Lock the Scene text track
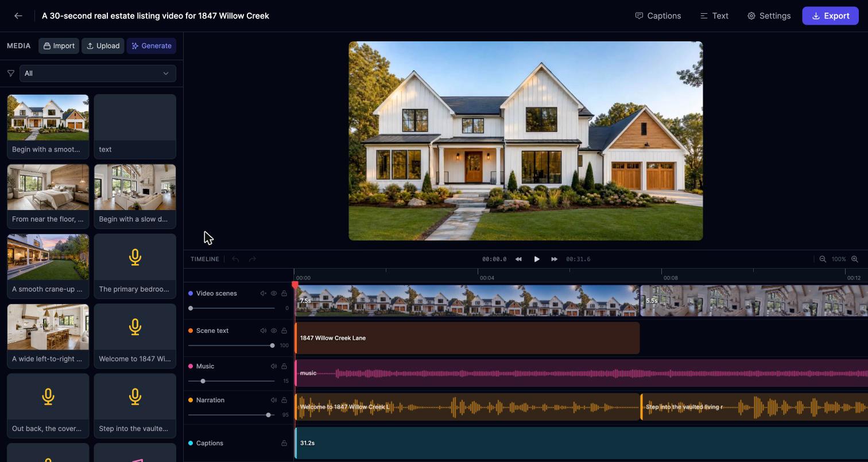The image size is (868, 462). (x=284, y=331)
